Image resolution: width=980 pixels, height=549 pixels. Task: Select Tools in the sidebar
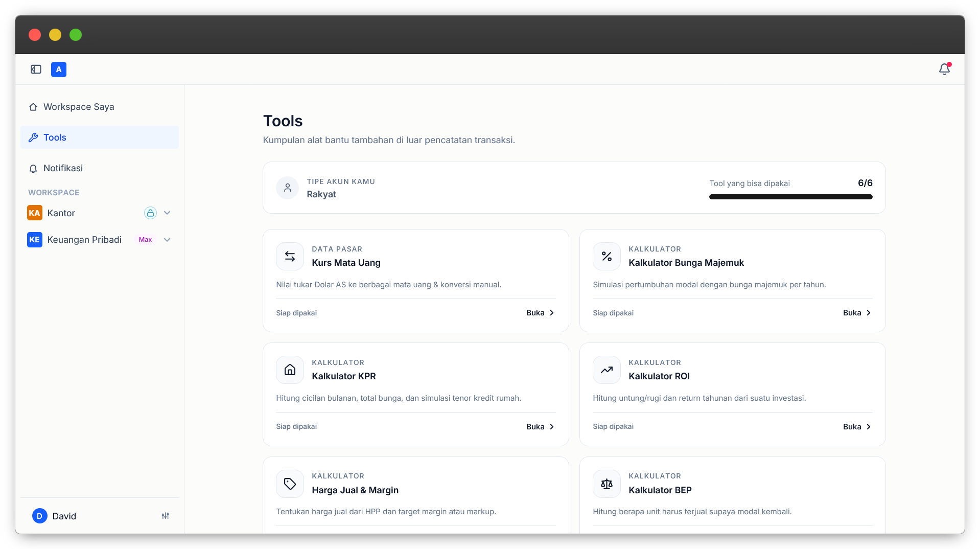pos(100,138)
